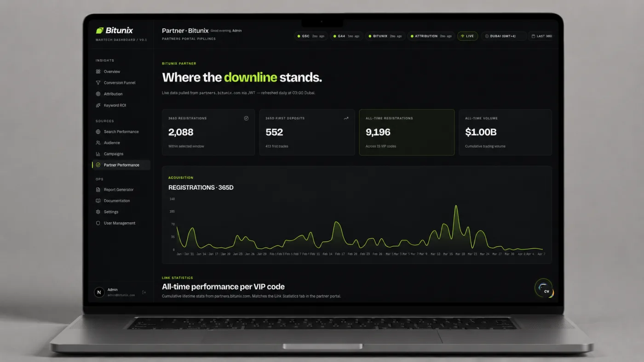Click 'All-time performance per VIP code' heading
This screenshot has height=362, width=644.
(223, 287)
